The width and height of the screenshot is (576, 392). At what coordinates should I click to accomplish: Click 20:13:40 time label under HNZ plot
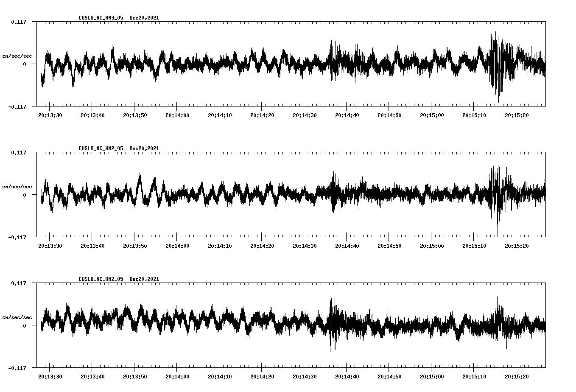pyautogui.click(x=92, y=376)
